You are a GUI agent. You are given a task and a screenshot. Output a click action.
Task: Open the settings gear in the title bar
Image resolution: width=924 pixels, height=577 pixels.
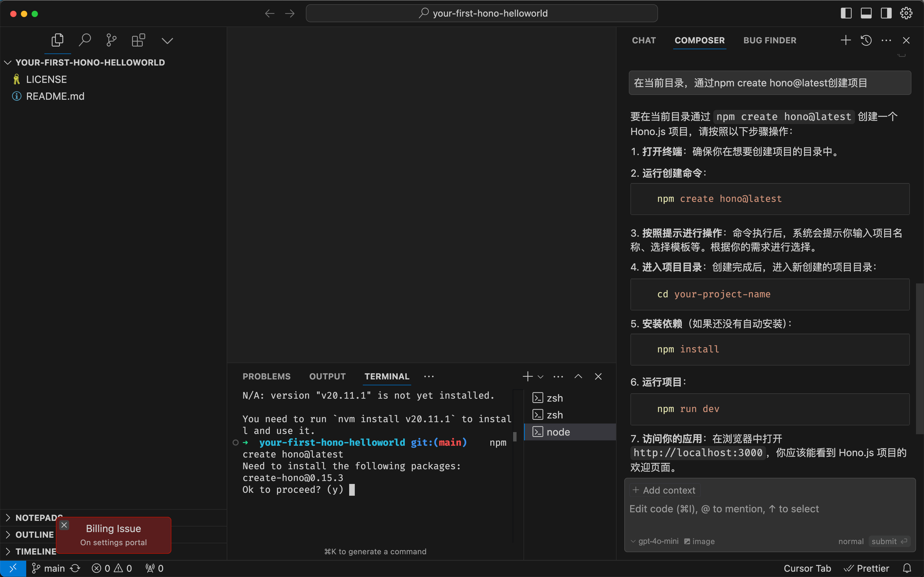[x=906, y=13]
